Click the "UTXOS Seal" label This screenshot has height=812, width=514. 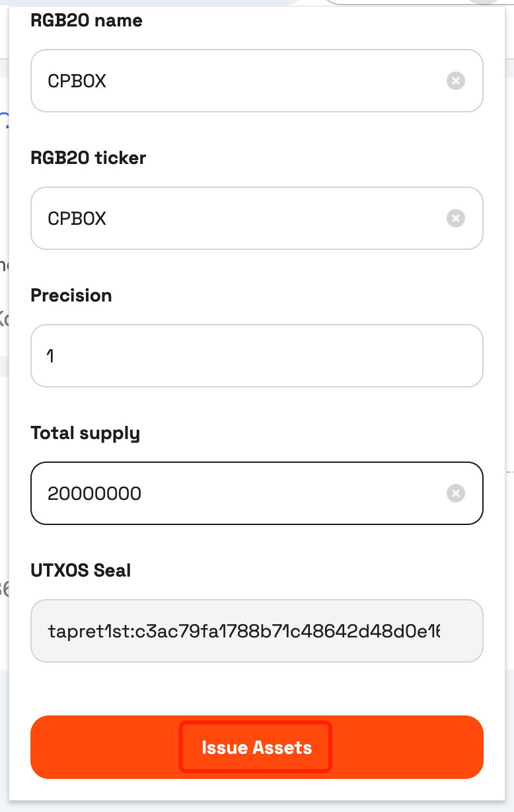81,571
